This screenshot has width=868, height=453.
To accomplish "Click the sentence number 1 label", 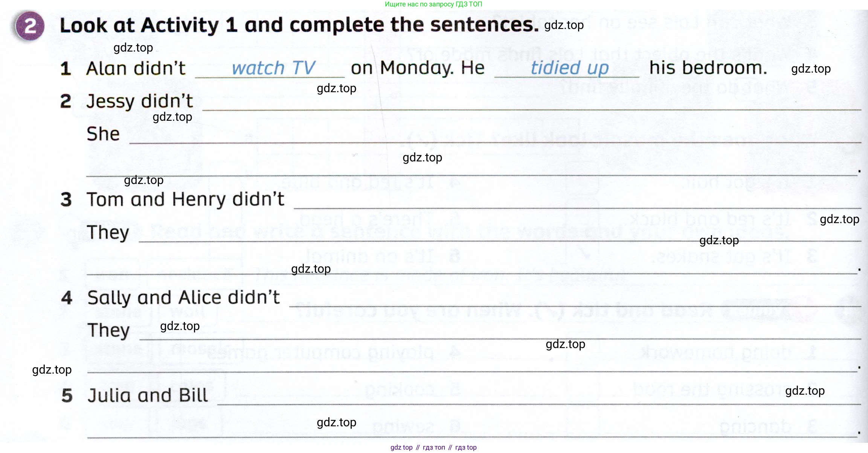I will [66, 69].
